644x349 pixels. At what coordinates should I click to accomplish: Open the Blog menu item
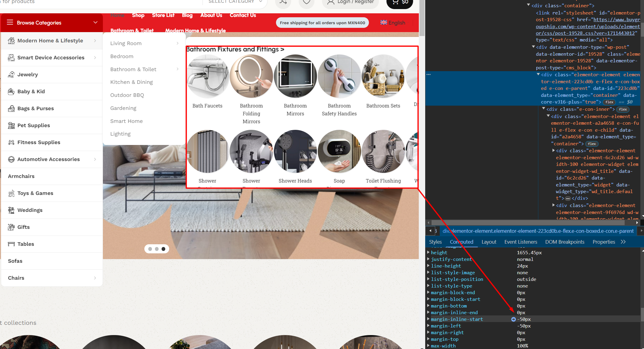(x=187, y=15)
